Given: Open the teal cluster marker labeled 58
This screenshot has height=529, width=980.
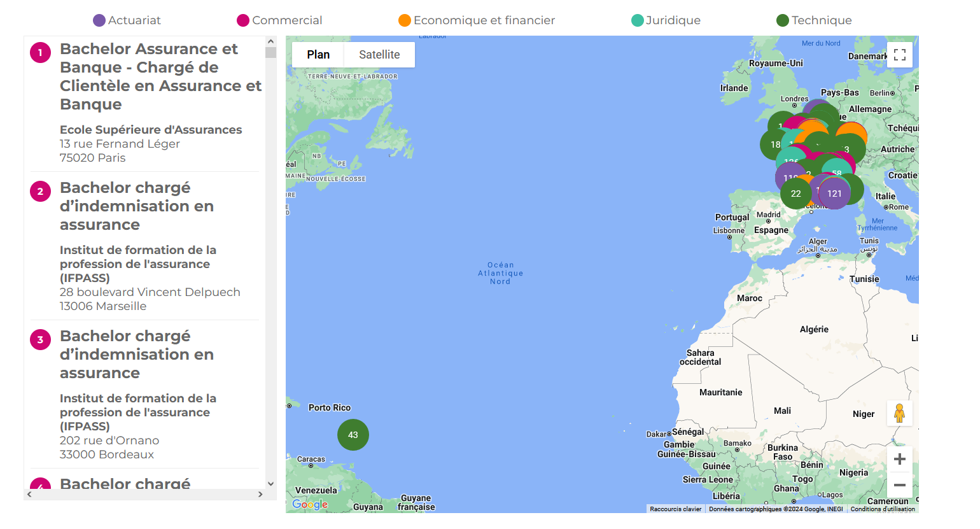Looking at the screenshot, I should tap(837, 173).
